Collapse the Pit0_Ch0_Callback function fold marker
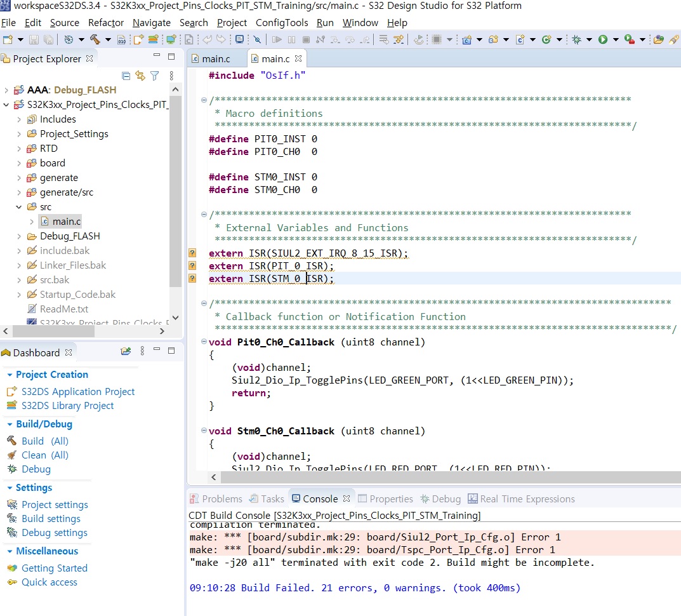The width and height of the screenshot is (681, 616). (204, 342)
